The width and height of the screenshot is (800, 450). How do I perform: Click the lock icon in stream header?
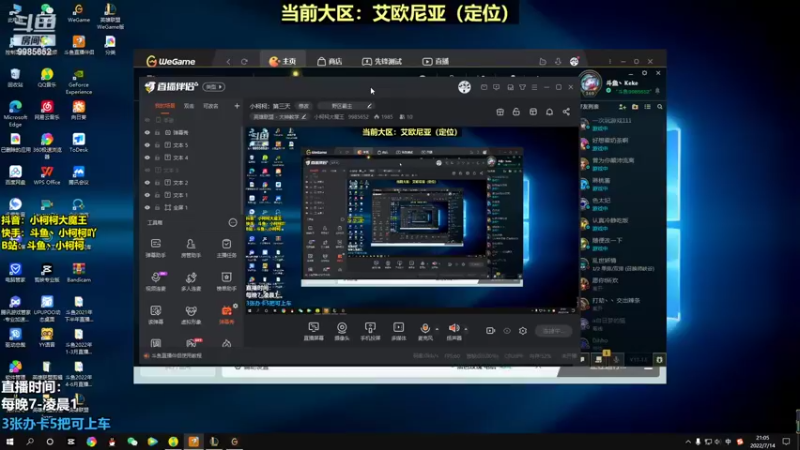pos(516,112)
